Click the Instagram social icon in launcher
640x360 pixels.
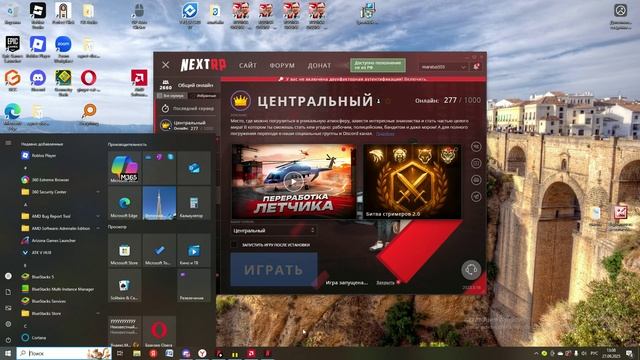tap(476, 163)
